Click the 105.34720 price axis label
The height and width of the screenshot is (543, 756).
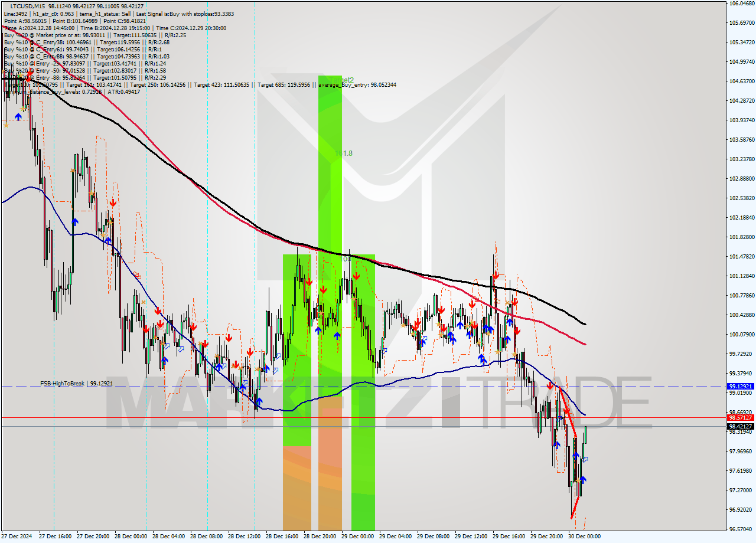(x=741, y=42)
